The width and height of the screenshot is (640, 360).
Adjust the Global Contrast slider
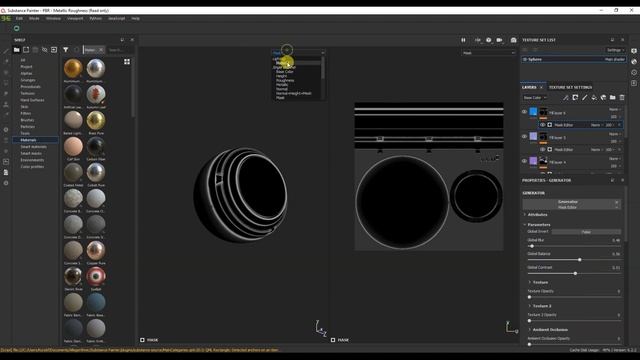(x=574, y=273)
